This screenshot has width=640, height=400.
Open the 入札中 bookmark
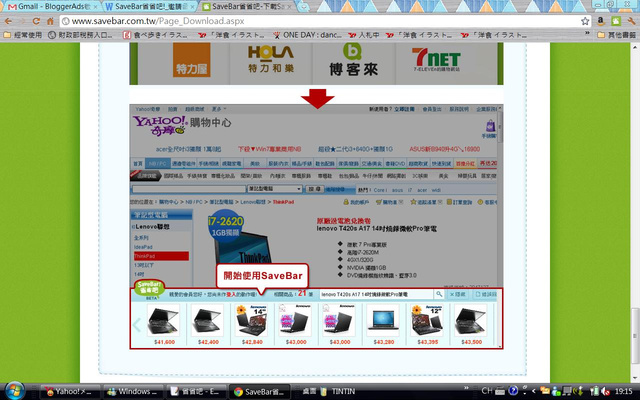[x=364, y=35]
